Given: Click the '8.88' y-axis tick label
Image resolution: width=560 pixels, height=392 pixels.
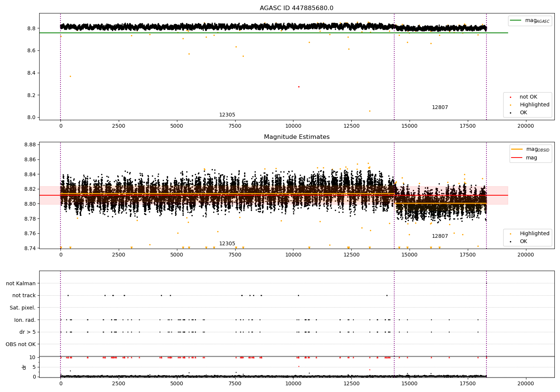Looking at the screenshot, I should tap(30, 145).
